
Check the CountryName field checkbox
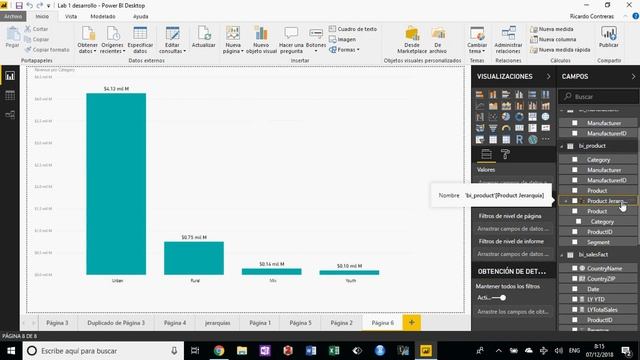click(575, 268)
